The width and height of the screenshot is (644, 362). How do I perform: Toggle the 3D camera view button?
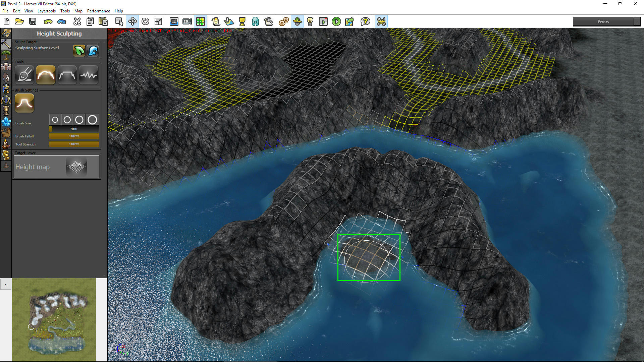tap(174, 22)
